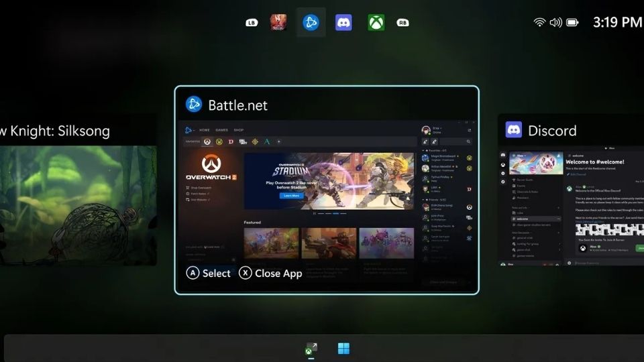Open SHOP tab in Battle.net preview
This screenshot has width=644, height=362.
239,130
